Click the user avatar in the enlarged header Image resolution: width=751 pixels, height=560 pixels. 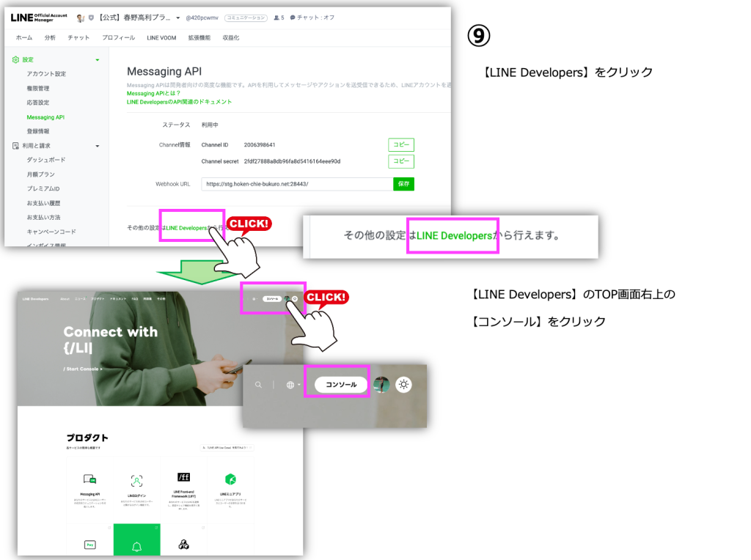[381, 384]
